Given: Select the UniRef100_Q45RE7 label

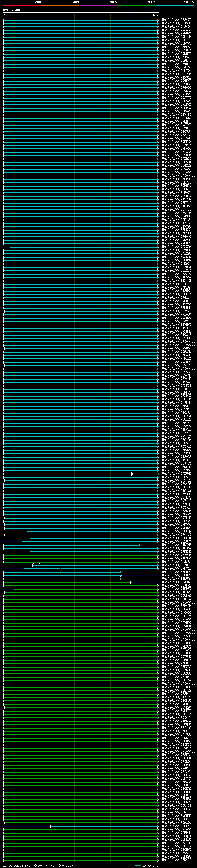Looking at the screenshot, I should click(x=177, y=589).
